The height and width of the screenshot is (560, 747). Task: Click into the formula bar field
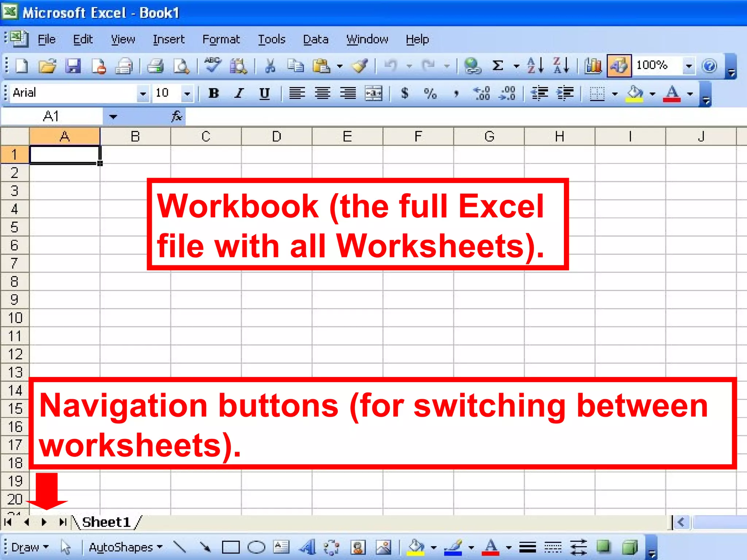(x=465, y=117)
